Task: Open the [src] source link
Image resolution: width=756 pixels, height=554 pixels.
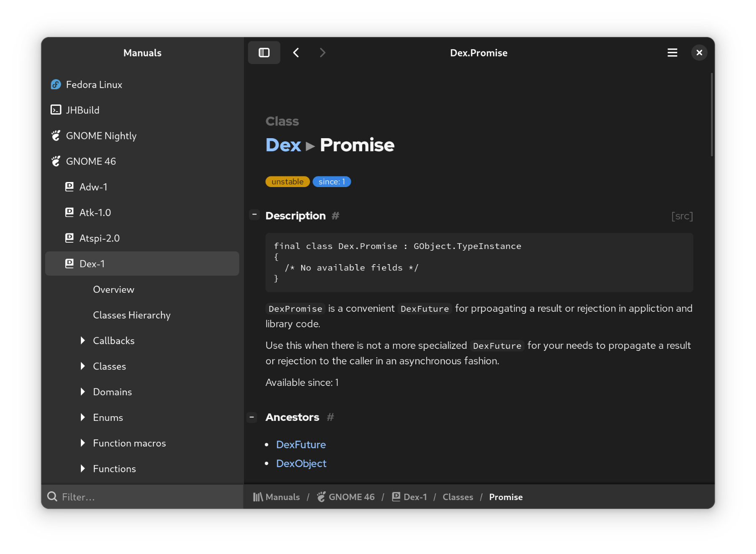Action: coord(682,216)
